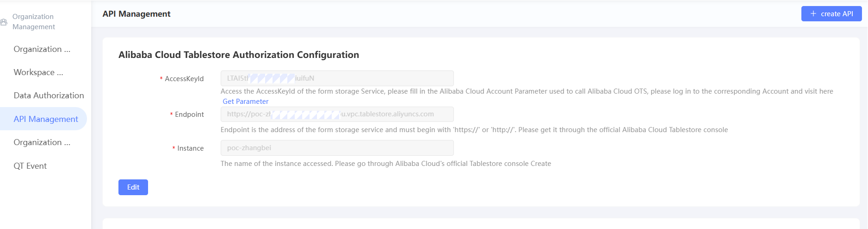This screenshot has height=229, width=868.
Task: Click the Instance field showing poc-zhangbei
Action: [x=337, y=148]
